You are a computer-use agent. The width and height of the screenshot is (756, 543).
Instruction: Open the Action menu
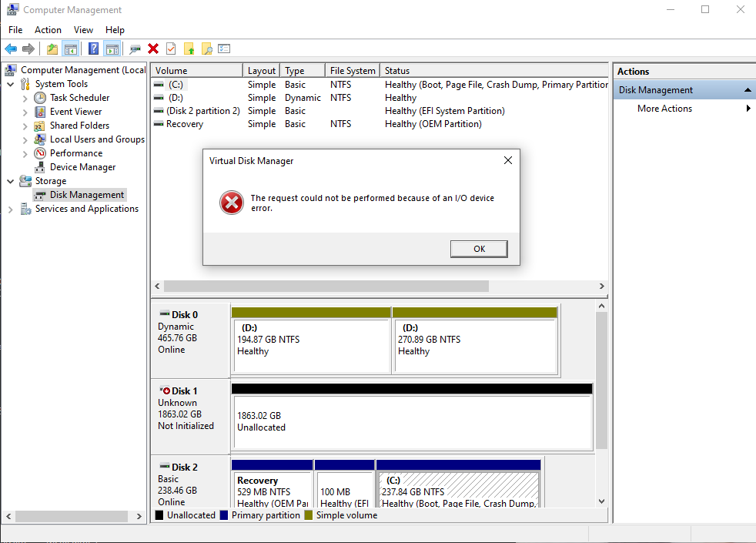[48, 30]
